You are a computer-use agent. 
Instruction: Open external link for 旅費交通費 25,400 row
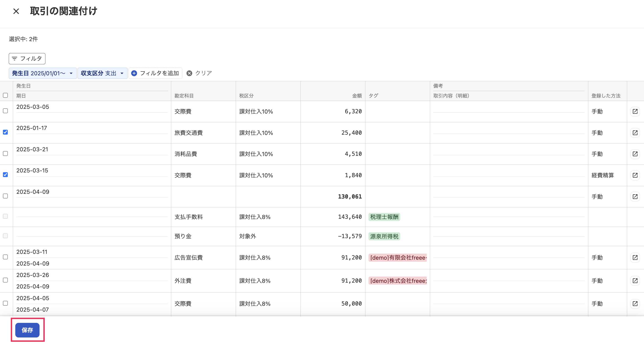(635, 133)
